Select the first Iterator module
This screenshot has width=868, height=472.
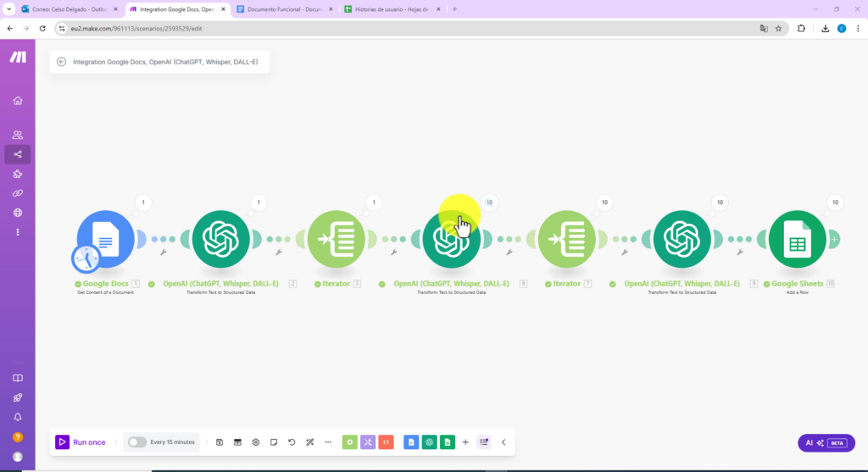tap(336, 239)
